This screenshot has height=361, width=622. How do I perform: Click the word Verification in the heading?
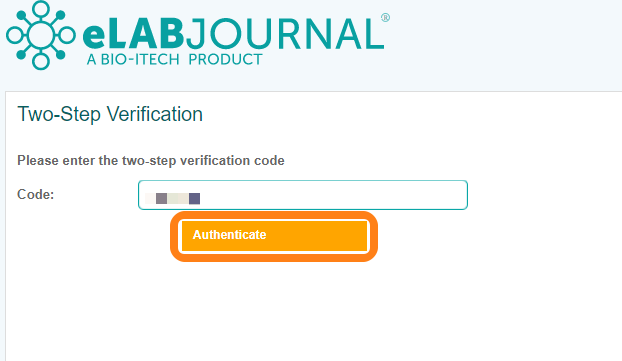[155, 114]
